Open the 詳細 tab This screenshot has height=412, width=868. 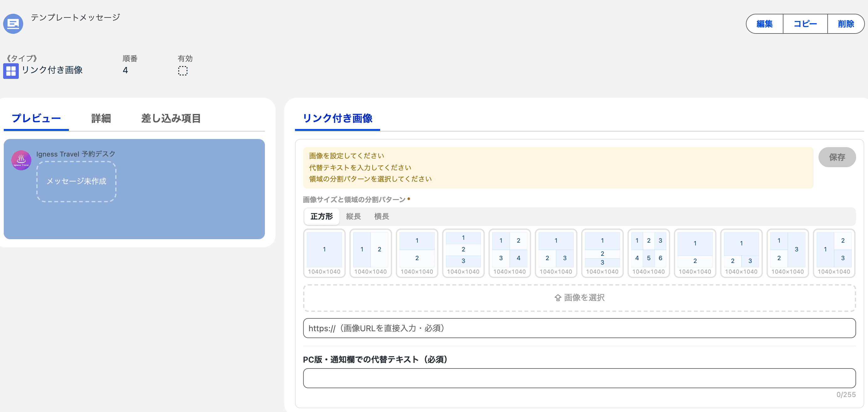(x=101, y=118)
